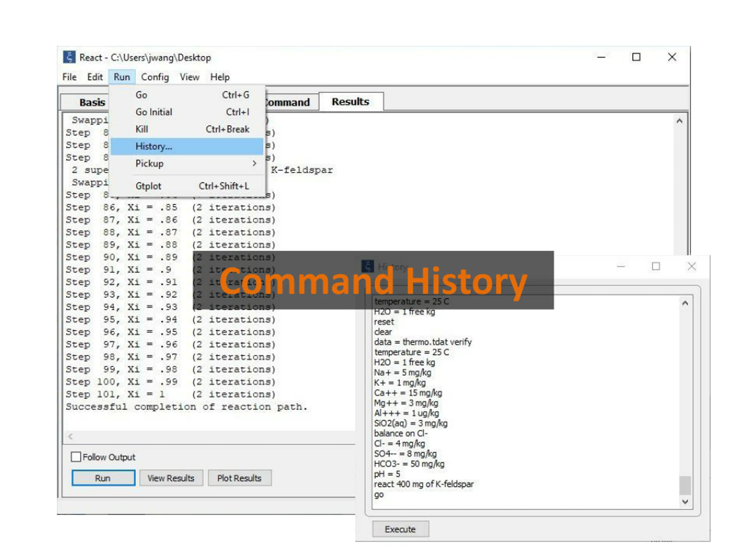Select 'Ca++ = 15 mg/kg' history line
This screenshot has width=747, height=560.
408,393
